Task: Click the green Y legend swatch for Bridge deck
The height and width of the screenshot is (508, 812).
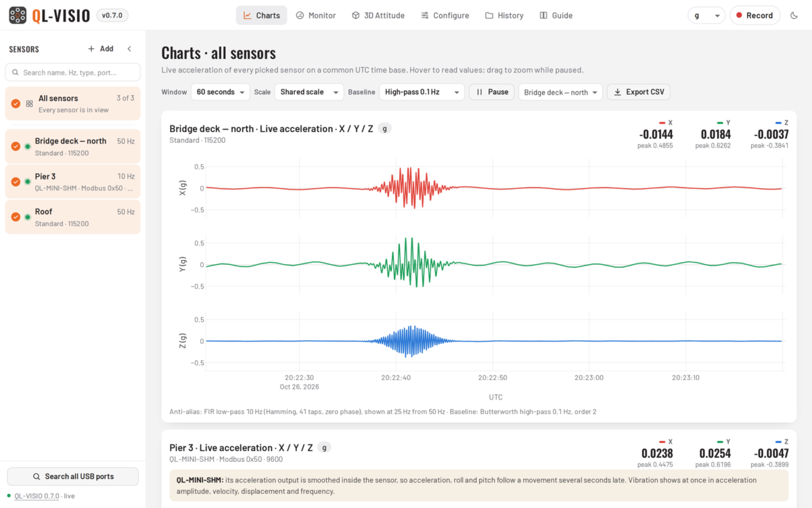Action: [x=721, y=123]
